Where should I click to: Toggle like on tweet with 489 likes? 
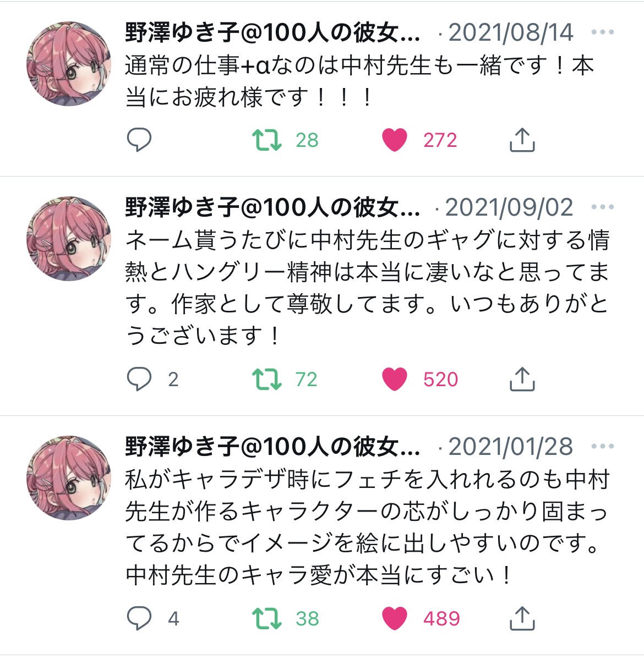click(395, 619)
